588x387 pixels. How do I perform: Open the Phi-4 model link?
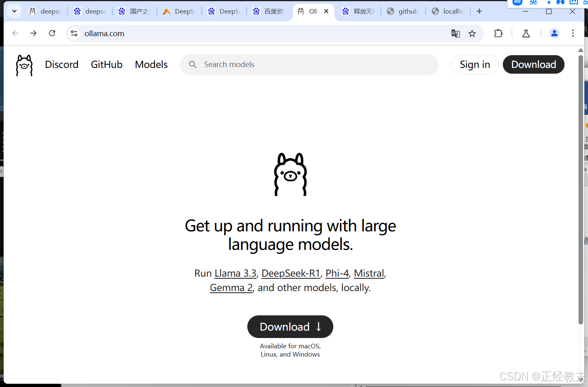(337, 273)
